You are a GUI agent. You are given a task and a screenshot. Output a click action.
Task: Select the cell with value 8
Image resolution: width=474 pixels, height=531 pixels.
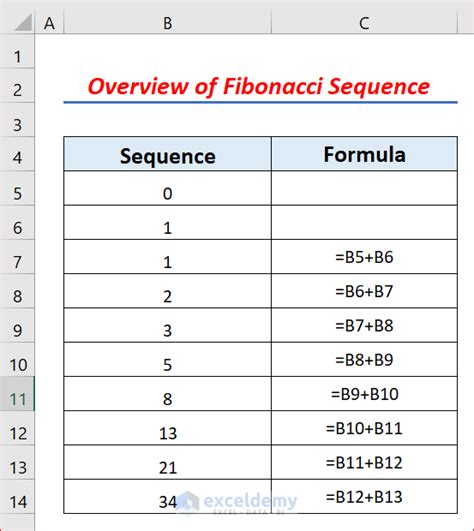(167, 394)
